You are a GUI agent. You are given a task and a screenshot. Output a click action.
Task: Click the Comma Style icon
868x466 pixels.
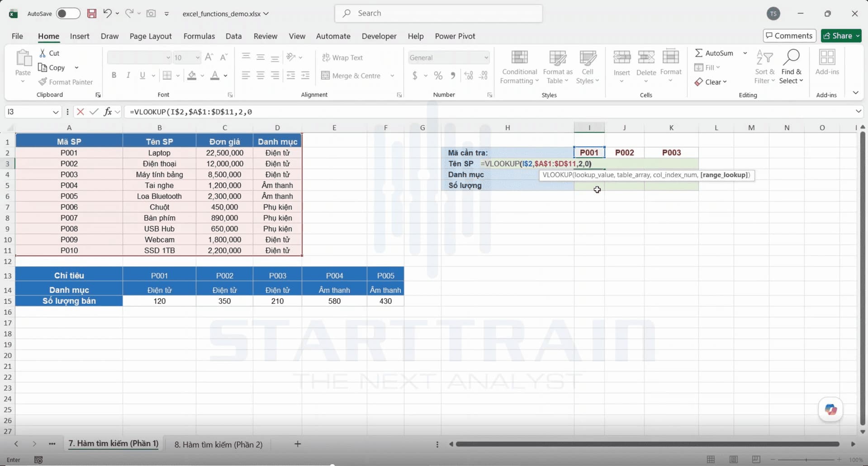click(x=453, y=75)
